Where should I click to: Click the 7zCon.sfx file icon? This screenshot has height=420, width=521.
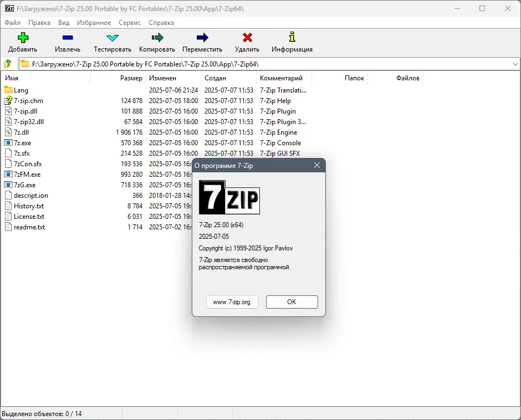point(8,164)
